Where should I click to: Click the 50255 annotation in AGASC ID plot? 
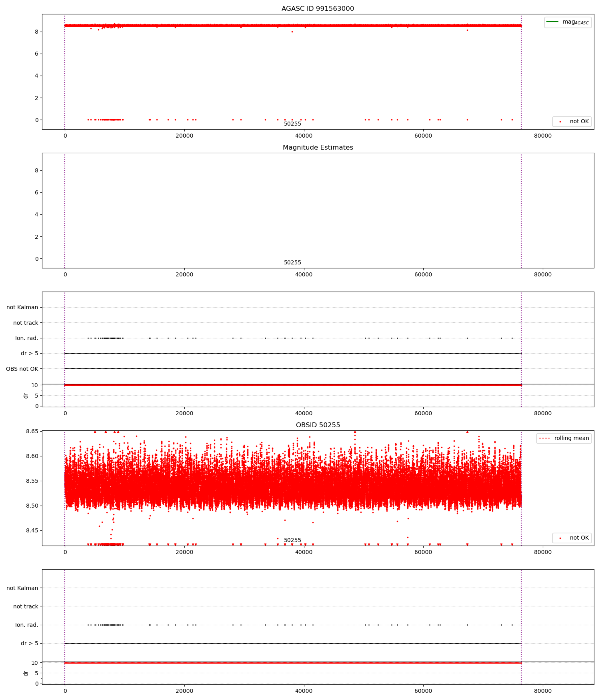292,124
